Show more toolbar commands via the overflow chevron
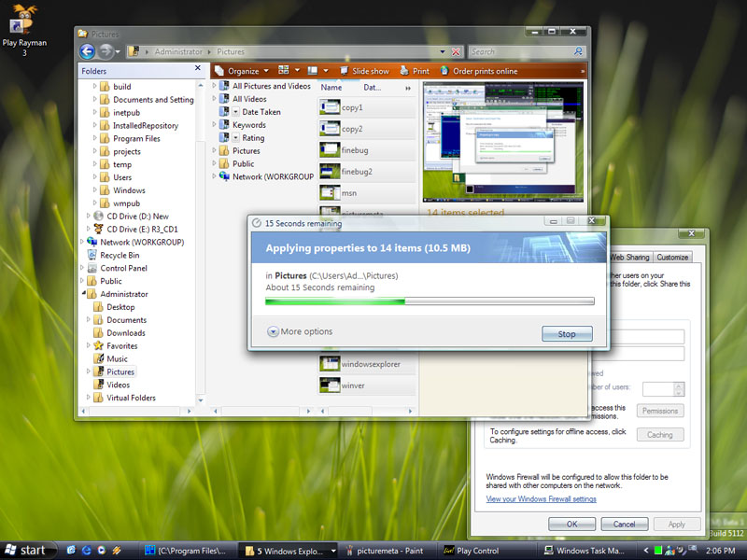 click(582, 72)
